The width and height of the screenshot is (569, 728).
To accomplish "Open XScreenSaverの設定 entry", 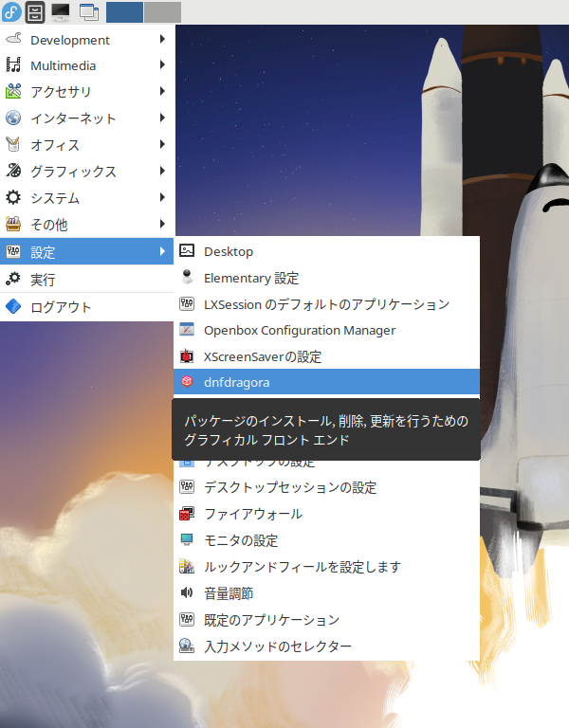I will pos(326,356).
